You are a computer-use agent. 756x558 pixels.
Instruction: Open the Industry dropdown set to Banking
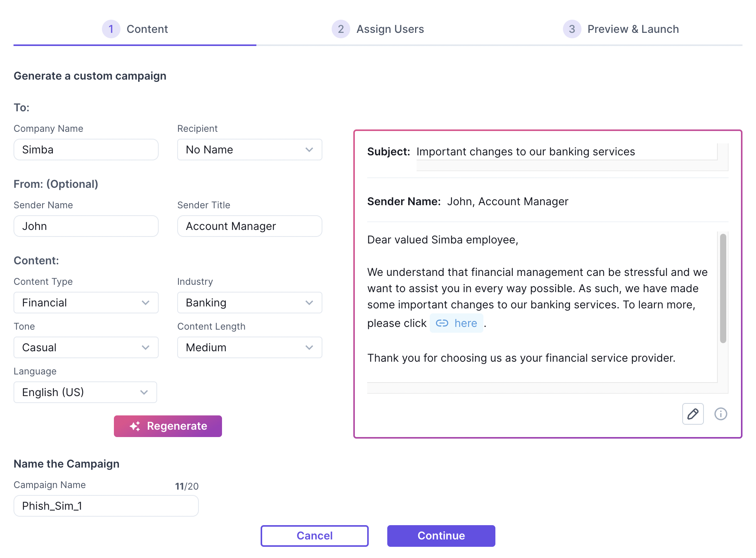click(249, 303)
